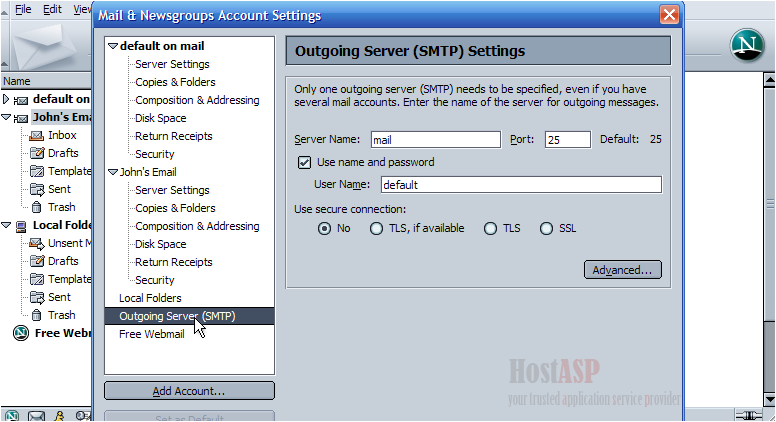This screenshot has width=776, height=422.
Task: Click the Port number field
Action: click(568, 140)
